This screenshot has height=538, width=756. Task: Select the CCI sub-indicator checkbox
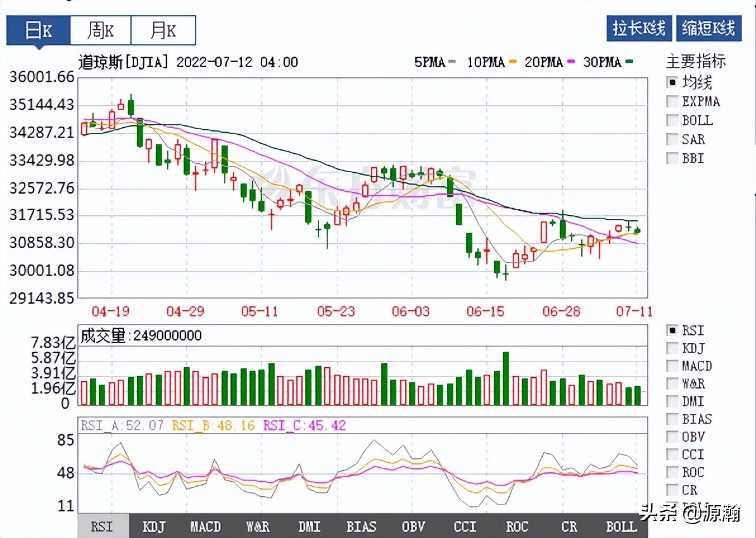click(672, 454)
